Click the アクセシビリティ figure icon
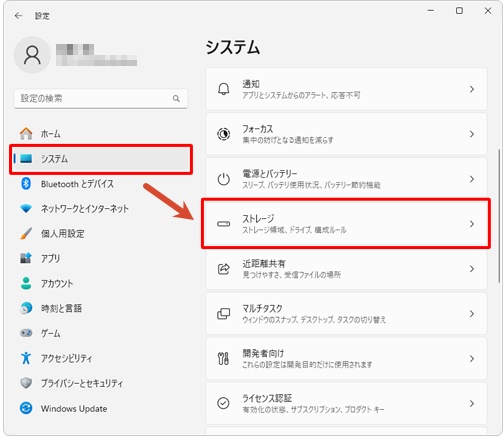 [26, 358]
